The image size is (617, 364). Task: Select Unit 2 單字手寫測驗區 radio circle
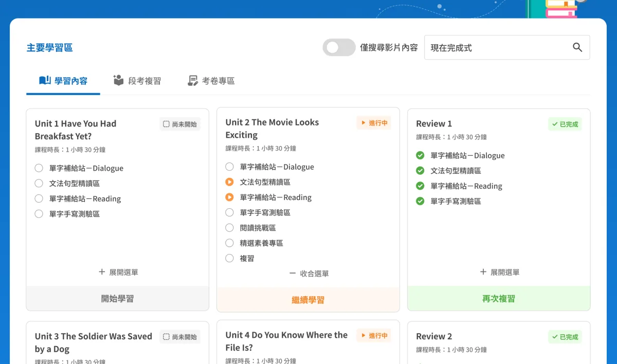(229, 212)
